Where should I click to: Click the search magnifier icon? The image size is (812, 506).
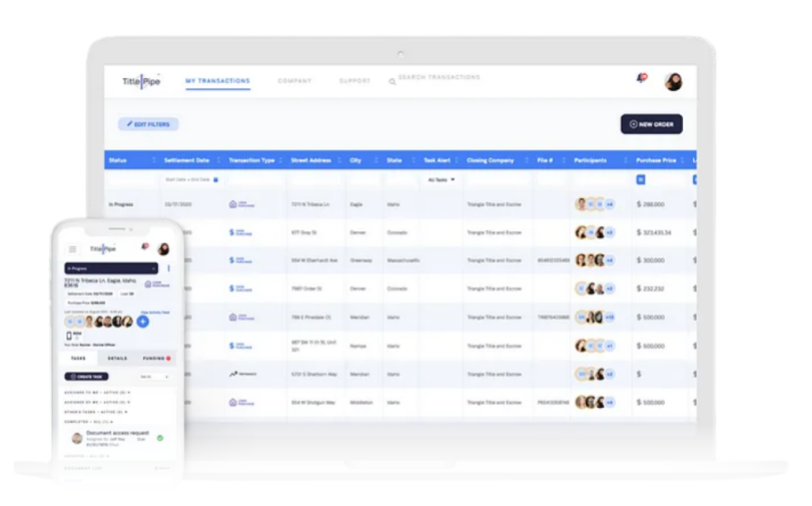coord(392,82)
